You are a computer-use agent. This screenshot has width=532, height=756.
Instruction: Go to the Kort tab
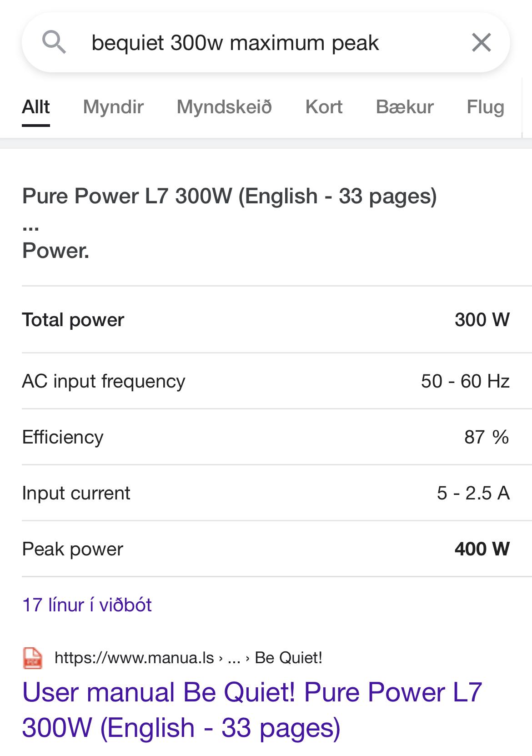point(324,107)
